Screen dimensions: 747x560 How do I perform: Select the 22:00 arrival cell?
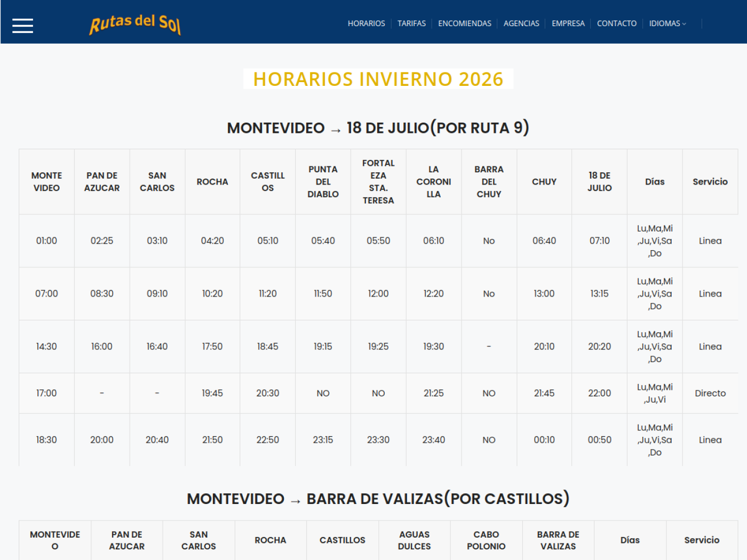tap(600, 394)
